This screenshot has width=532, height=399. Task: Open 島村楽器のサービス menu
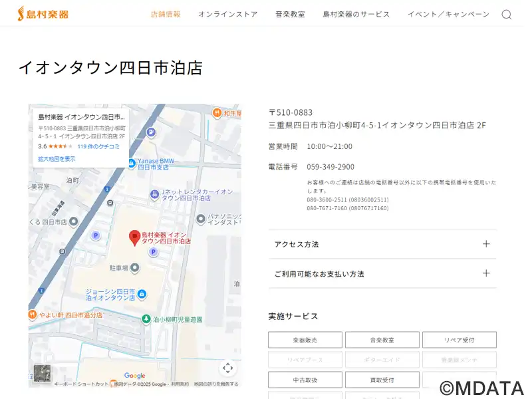(x=356, y=14)
